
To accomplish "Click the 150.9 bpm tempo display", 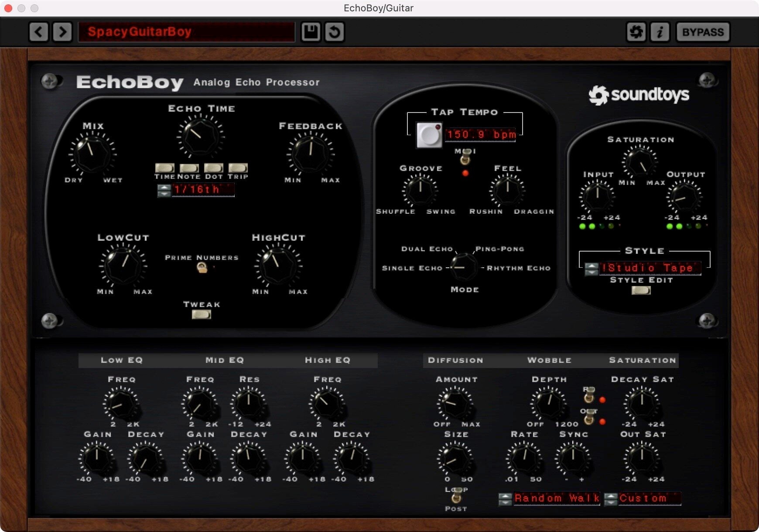I will [480, 134].
